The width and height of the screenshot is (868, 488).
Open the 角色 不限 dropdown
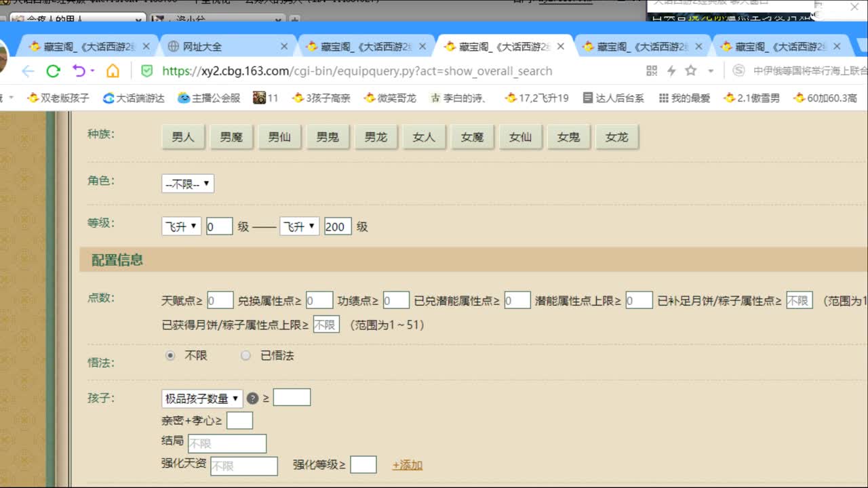pyautogui.click(x=187, y=182)
